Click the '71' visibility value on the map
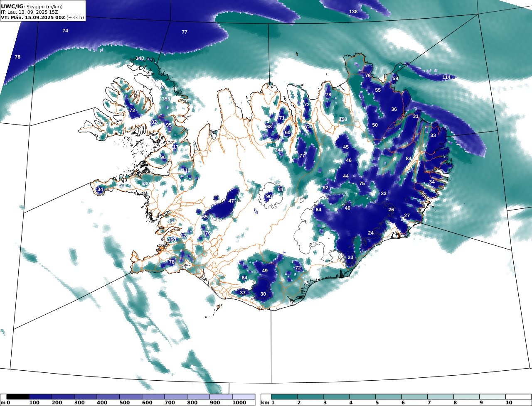 click(281, 118)
